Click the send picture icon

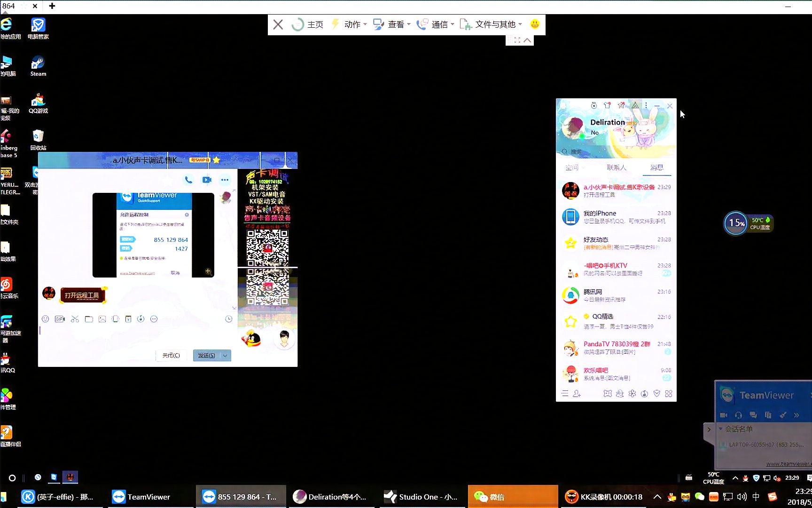[102, 319]
